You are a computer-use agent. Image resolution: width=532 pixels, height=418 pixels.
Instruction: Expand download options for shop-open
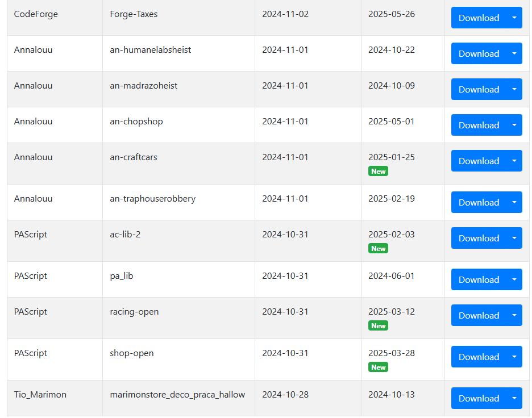click(514, 357)
